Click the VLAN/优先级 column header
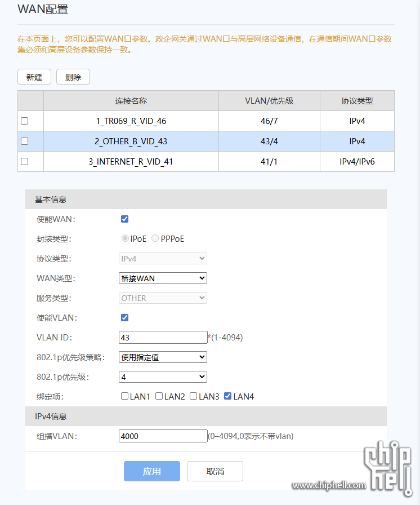420x505 pixels. [269, 101]
